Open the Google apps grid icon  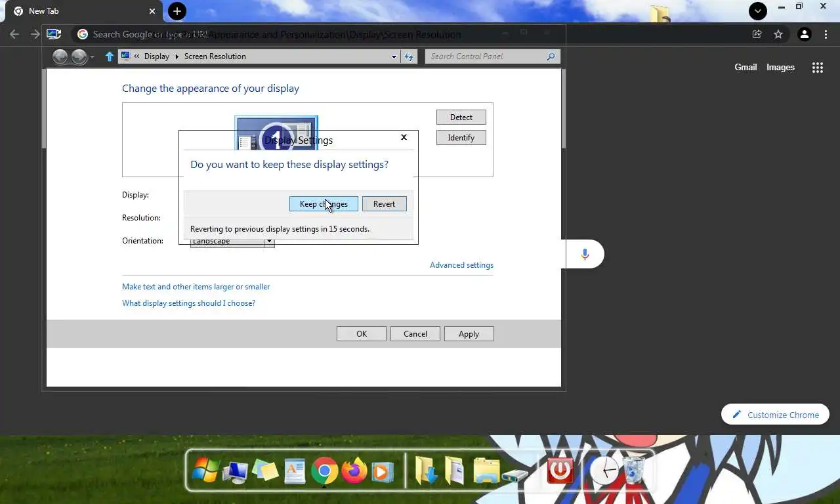pyautogui.click(x=817, y=67)
